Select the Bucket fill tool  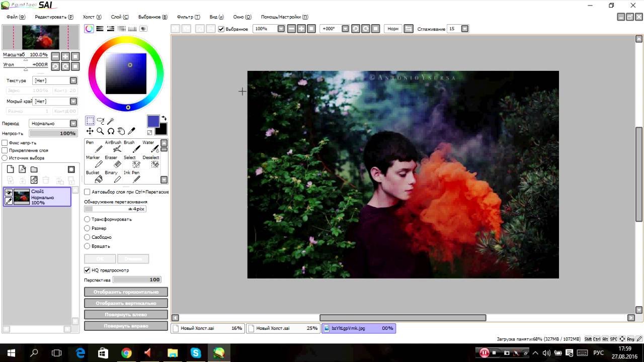pyautogui.click(x=94, y=176)
